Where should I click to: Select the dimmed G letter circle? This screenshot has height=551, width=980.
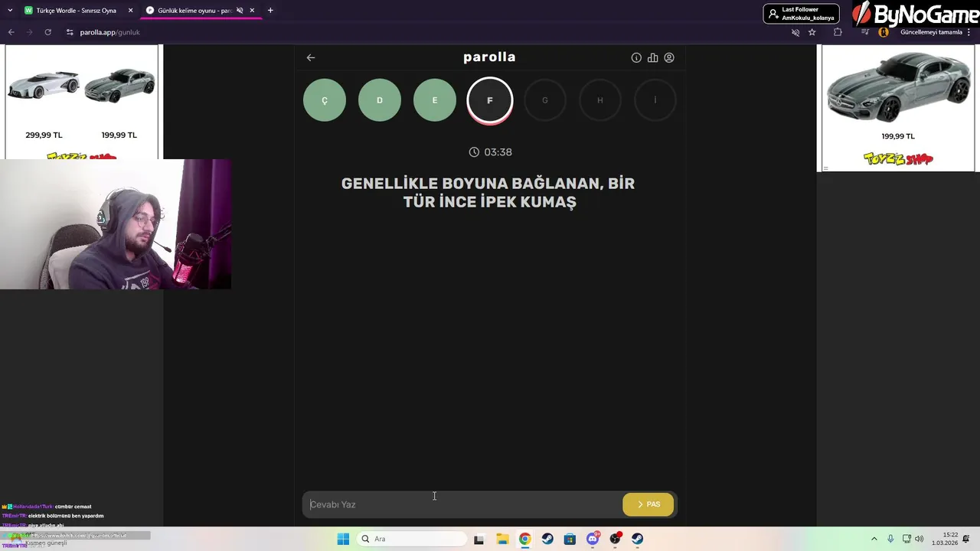click(545, 100)
